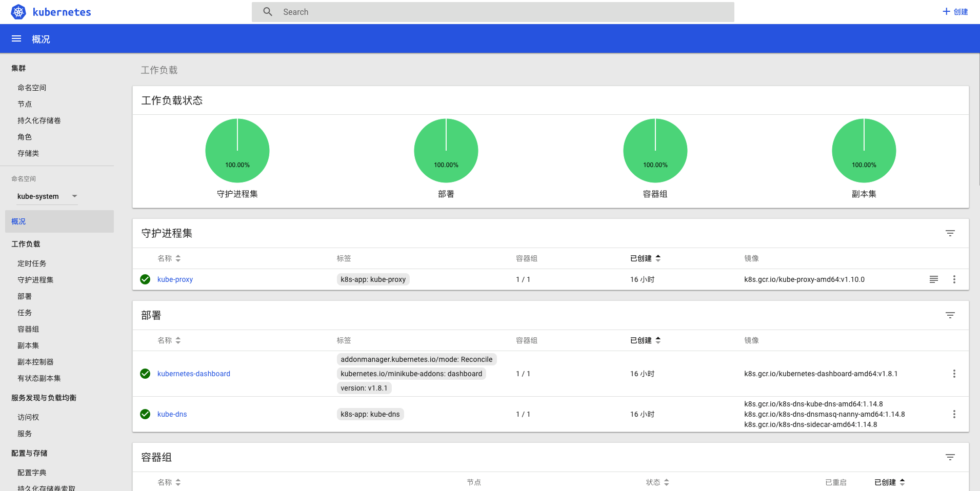Open 守护进程集 in the sidebar

(x=35, y=280)
